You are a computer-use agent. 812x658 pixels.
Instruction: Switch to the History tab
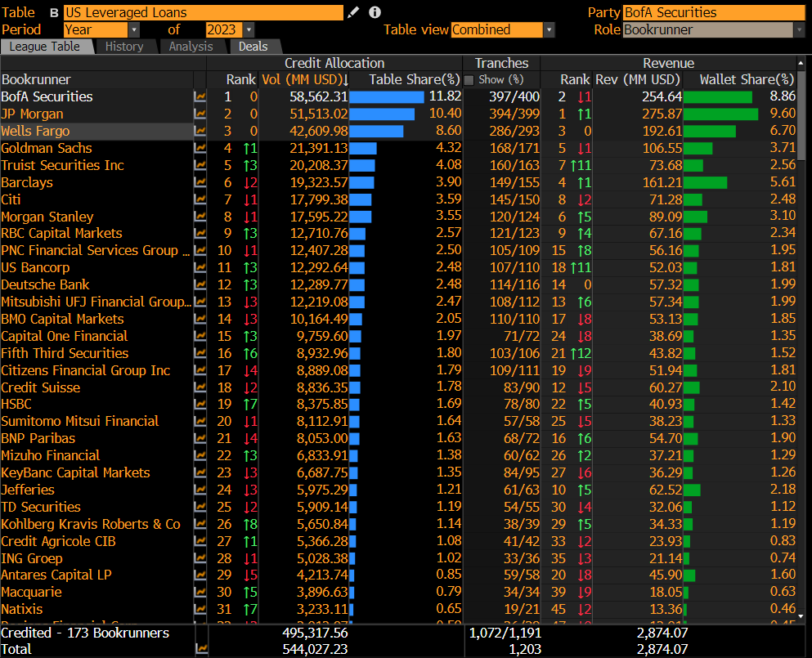(124, 47)
